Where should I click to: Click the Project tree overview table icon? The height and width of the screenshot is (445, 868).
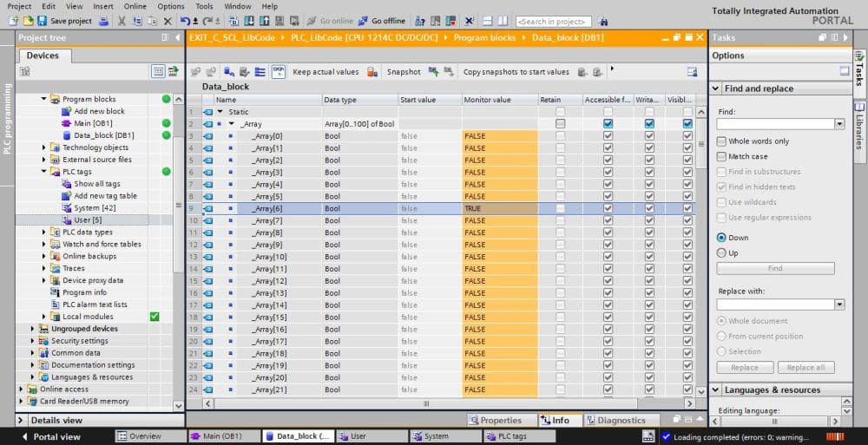pos(158,71)
